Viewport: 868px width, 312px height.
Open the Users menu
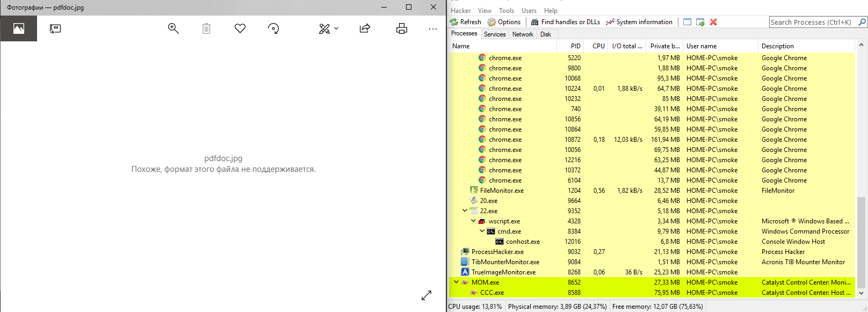point(529,11)
